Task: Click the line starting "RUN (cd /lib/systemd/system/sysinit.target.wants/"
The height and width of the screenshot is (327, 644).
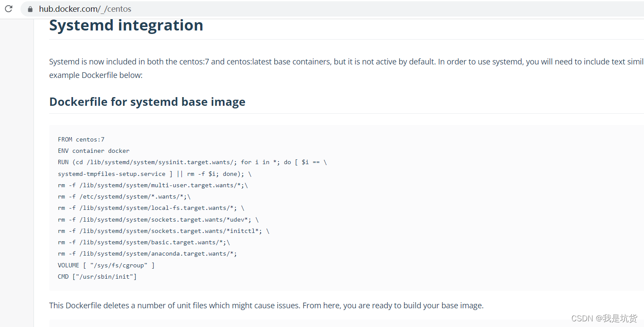Action: (x=192, y=162)
